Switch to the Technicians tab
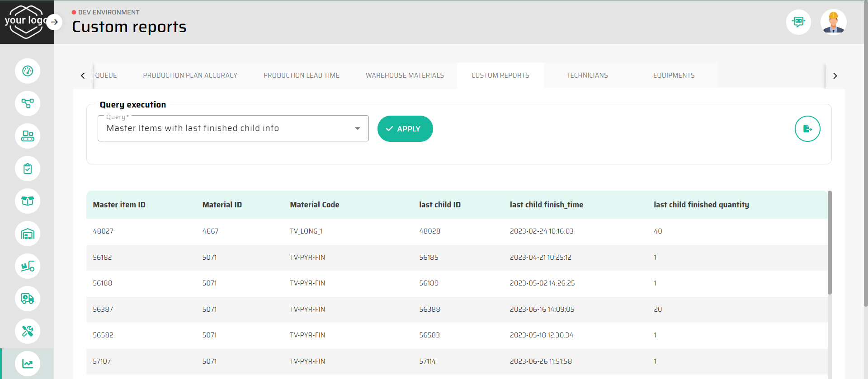Viewport: 868px width, 379px height. coord(587,75)
